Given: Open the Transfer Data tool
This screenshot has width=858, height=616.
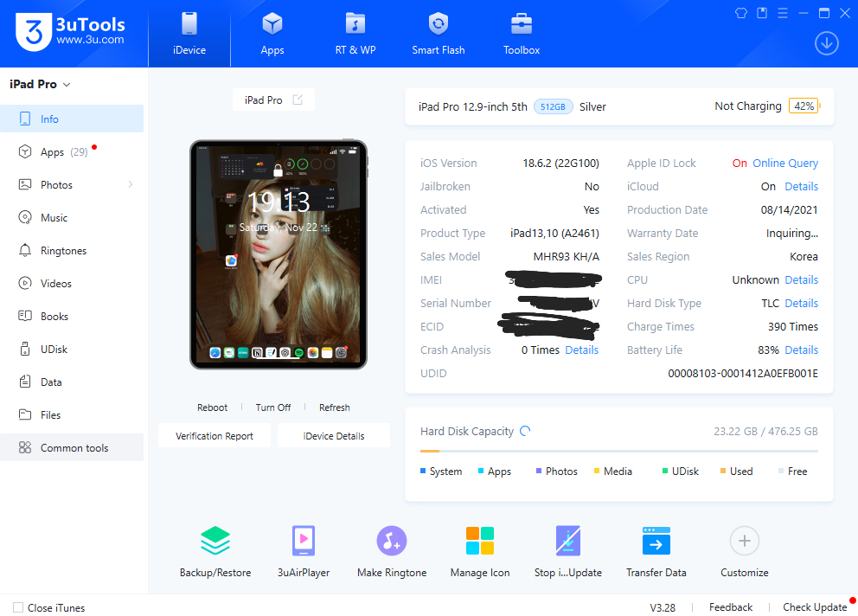Looking at the screenshot, I should 656,542.
